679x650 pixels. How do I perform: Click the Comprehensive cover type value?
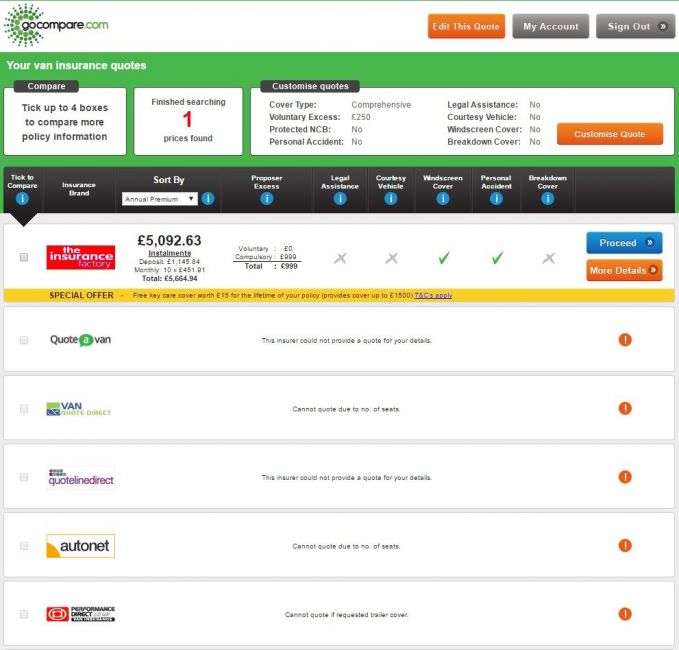[381, 105]
